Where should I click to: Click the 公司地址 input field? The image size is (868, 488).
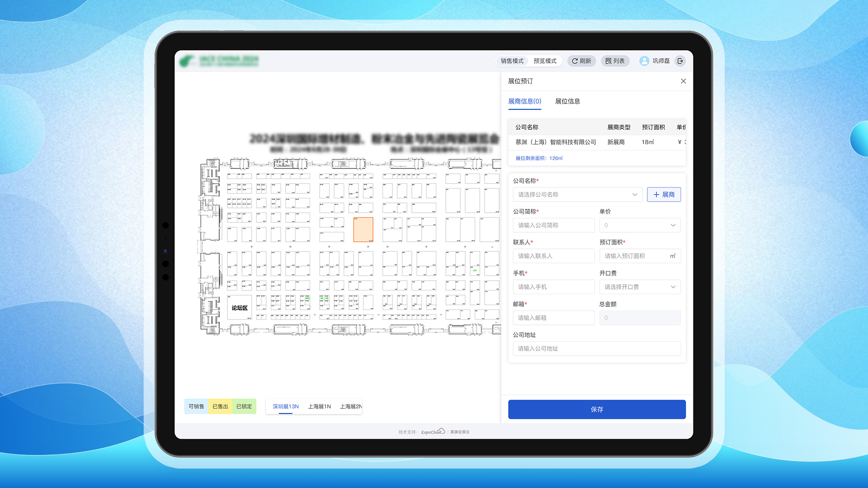[x=597, y=349]
